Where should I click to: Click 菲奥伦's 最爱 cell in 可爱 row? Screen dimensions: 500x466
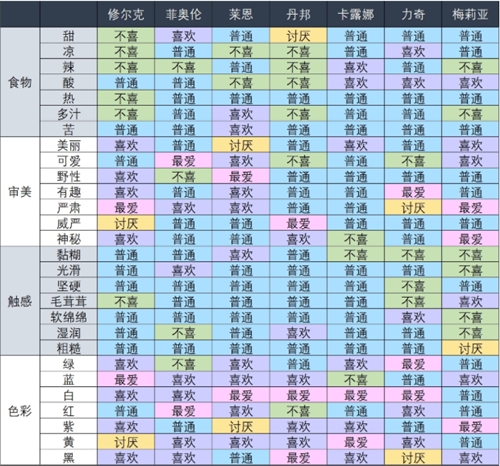point(183,161)
